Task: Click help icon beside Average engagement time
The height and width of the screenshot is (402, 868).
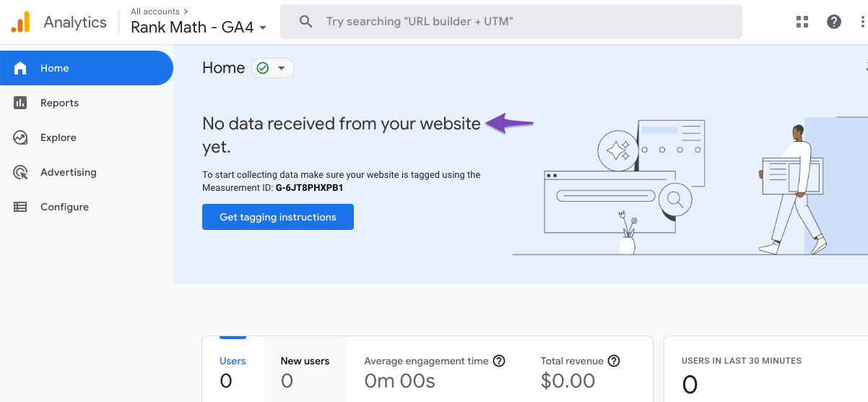Action: [x=499, y=361]
